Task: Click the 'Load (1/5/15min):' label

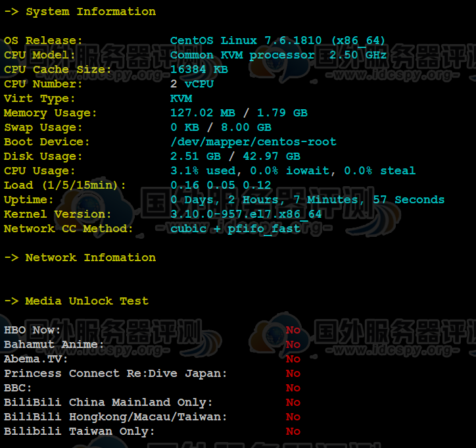Action: tap(65, 186)
